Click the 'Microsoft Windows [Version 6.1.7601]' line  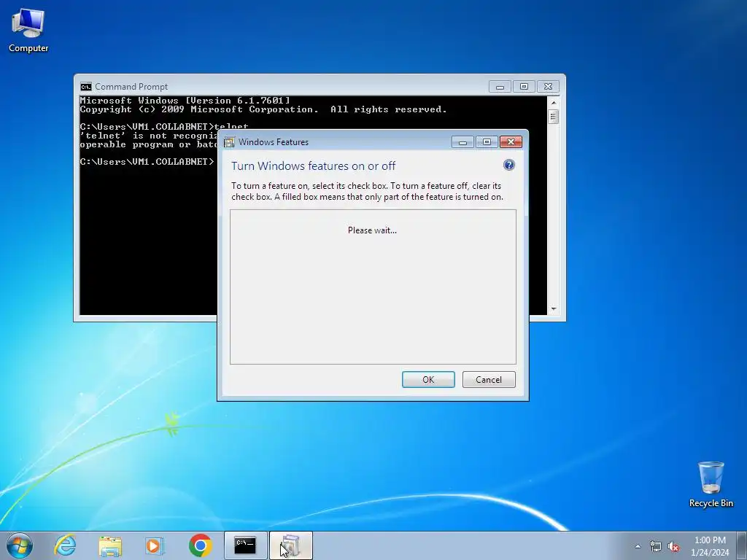pos(185,101)
